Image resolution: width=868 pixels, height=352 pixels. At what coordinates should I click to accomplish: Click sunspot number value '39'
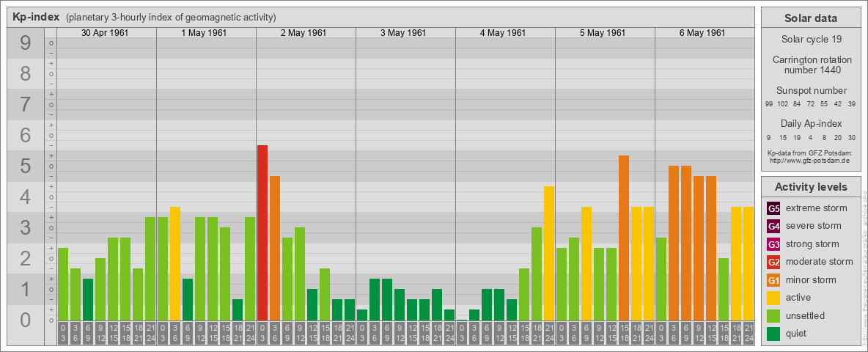(851, 104)
